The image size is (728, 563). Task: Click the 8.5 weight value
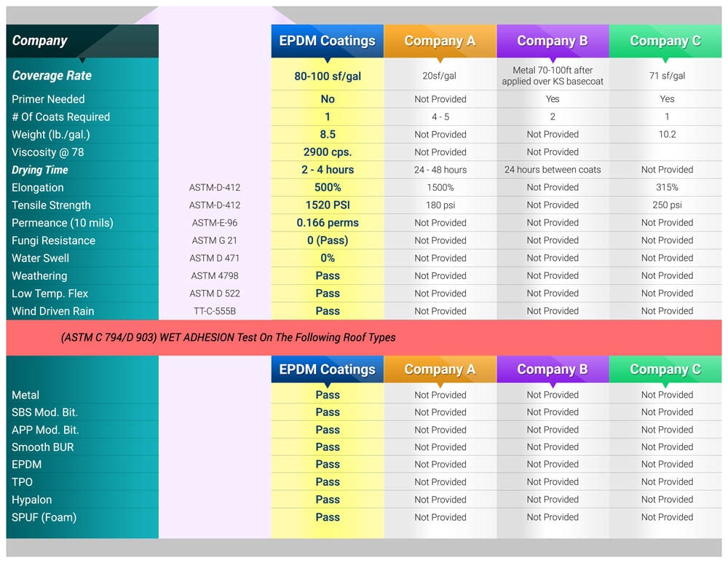[328, 135]
